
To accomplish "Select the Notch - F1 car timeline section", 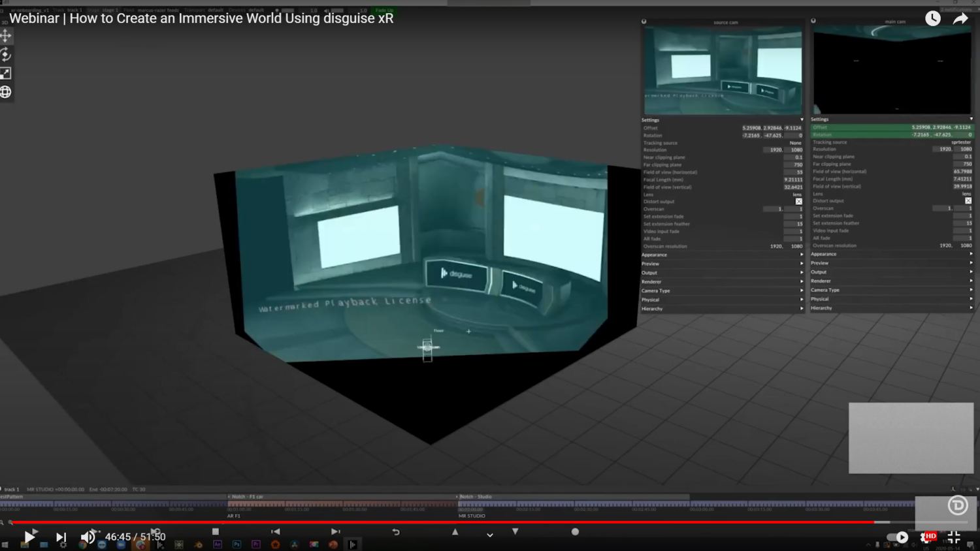I will (x=342, y=497).
